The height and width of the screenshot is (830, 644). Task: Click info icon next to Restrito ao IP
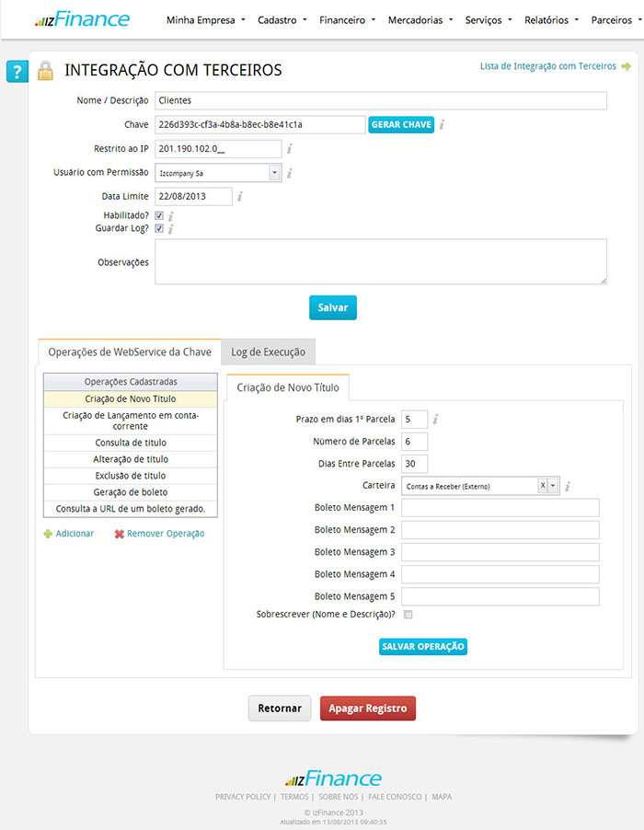tap(289, 148)
